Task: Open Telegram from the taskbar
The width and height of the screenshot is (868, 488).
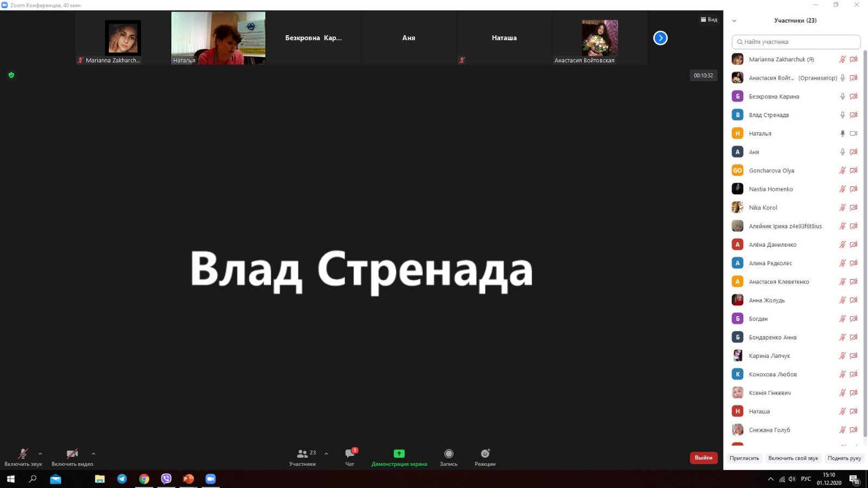Action: [122, 479]
